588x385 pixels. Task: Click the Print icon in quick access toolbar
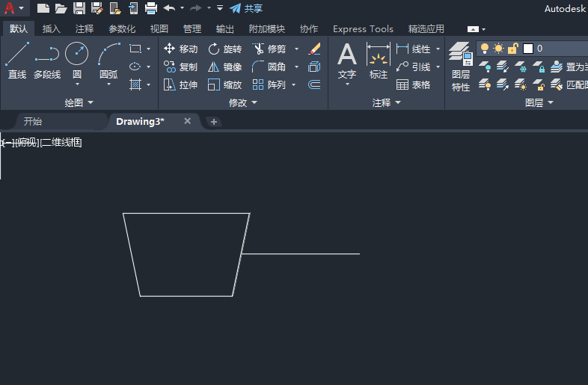[x=151, y=8]
